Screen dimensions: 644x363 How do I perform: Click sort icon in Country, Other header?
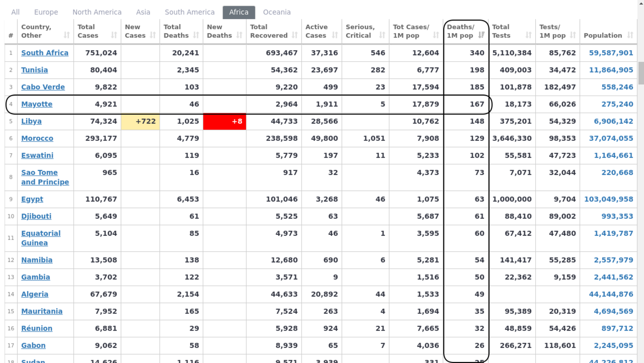point(67,35)
